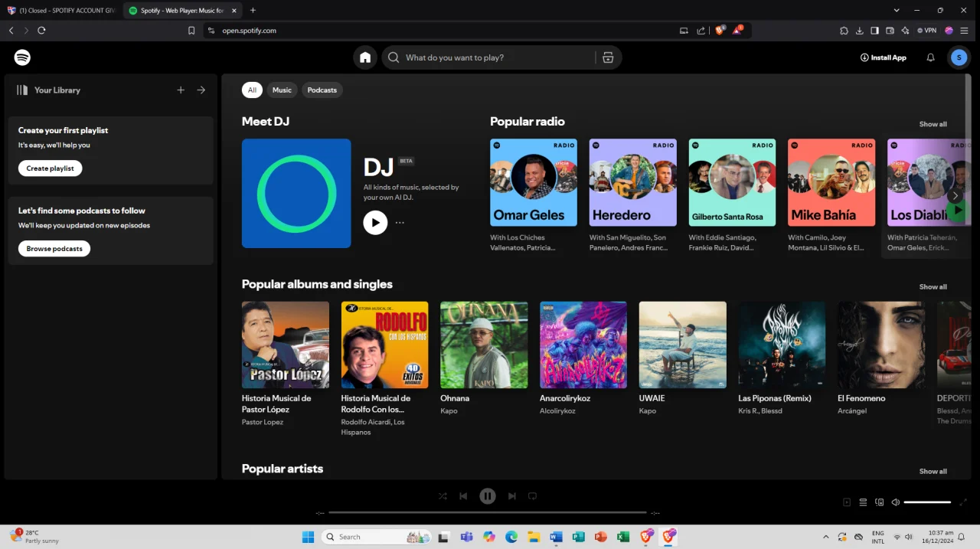Screen dimensions: 980x549
Task: Open browser main hamburger menu
Action: click(x=965, y=31)
